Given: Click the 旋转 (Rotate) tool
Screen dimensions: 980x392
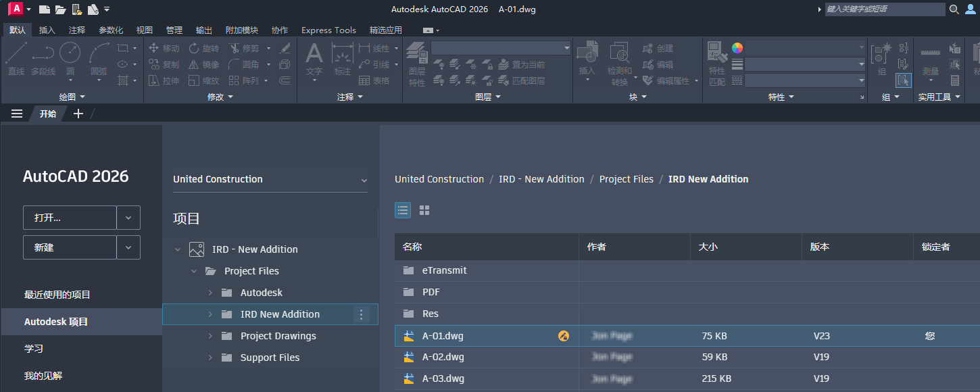Looking at the screenshot, I should 203,48.
